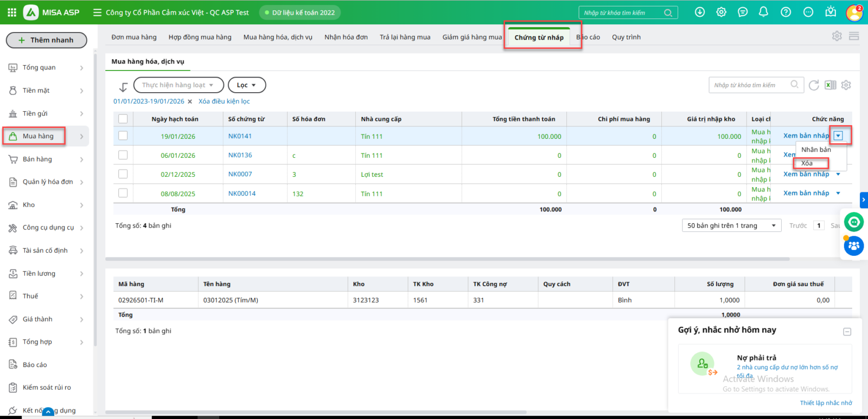Tick the checkbox for voucher NK0007
This screenshot has width=868, height=419.
point(123,174)
